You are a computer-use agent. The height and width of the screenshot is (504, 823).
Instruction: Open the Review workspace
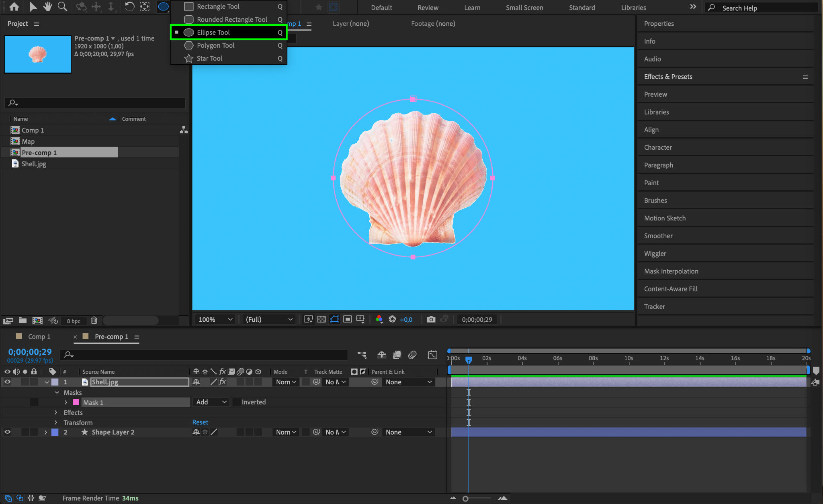pos(428,8)
